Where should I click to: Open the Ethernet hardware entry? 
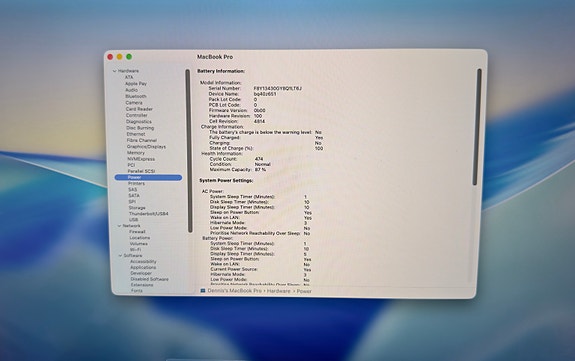[x=136, y=134]
